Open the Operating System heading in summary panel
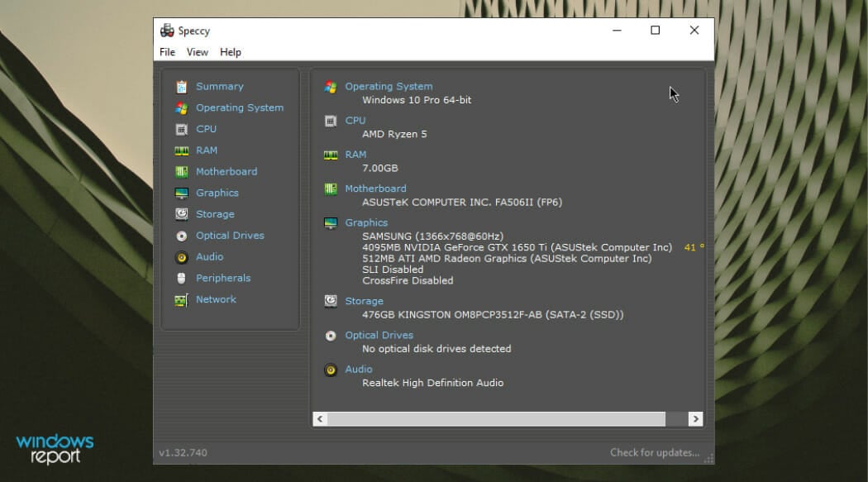The image size is (868, 482). (x=389, y=86)
